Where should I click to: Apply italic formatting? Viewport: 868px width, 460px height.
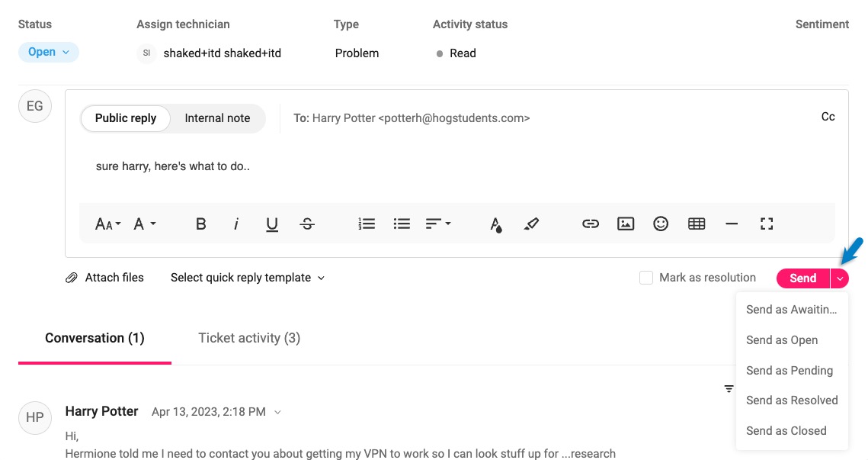236,224
